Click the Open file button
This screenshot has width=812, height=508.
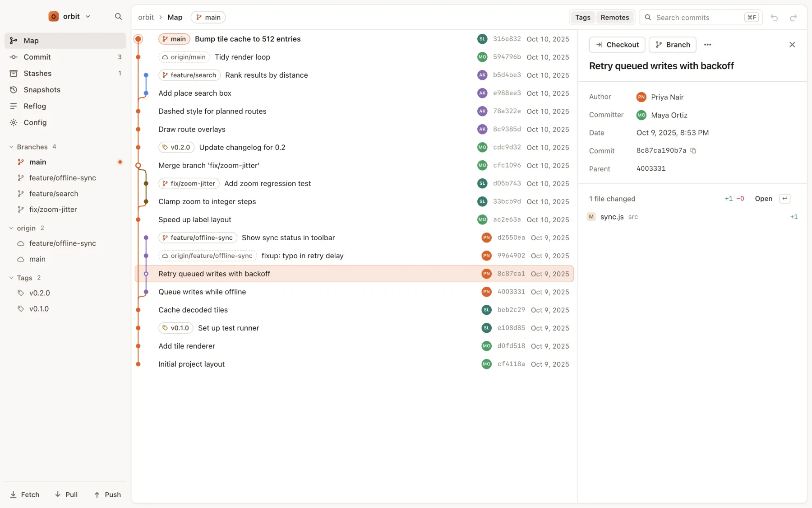tap(763, 199)
